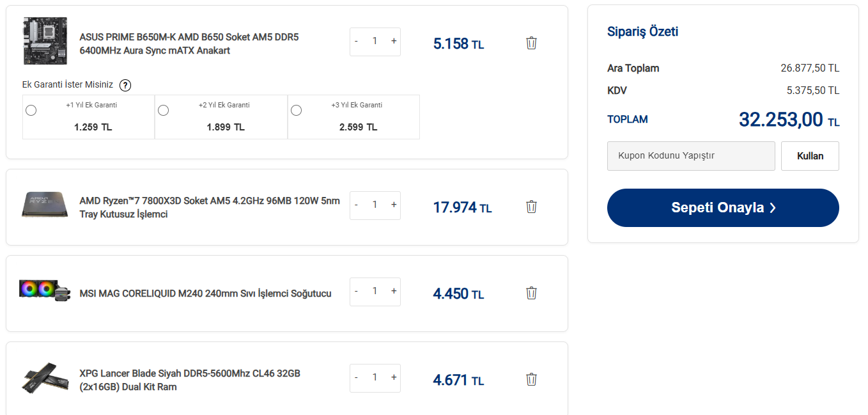This screenshot has width=868, height=415.
Task: Open AMD Ryzen 7 7800X3D product title
Action: click(x=210, y=207)
